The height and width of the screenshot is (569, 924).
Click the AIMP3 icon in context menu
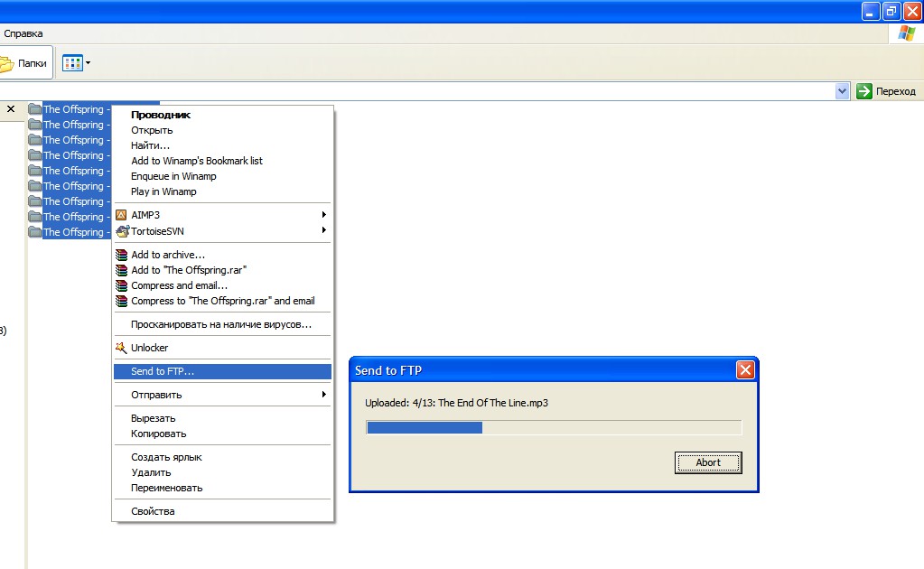pyautogui.click(x=121, y=215)
